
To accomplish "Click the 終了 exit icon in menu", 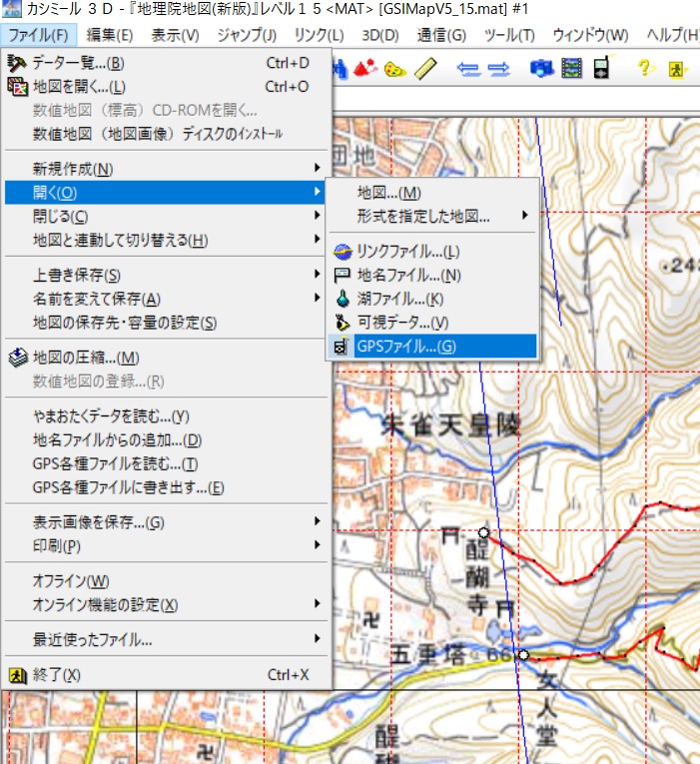I will pyautogui.click(x=18, y=675).
